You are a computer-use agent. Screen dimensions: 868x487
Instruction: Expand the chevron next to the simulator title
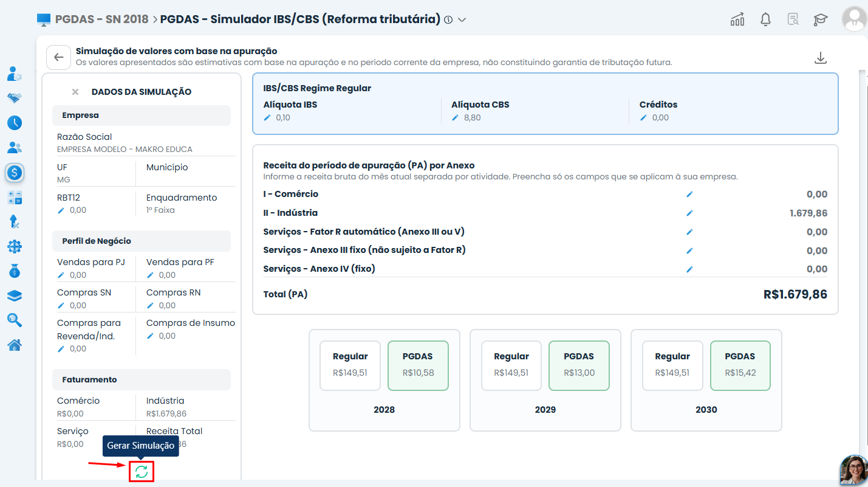tap(462, 19)
